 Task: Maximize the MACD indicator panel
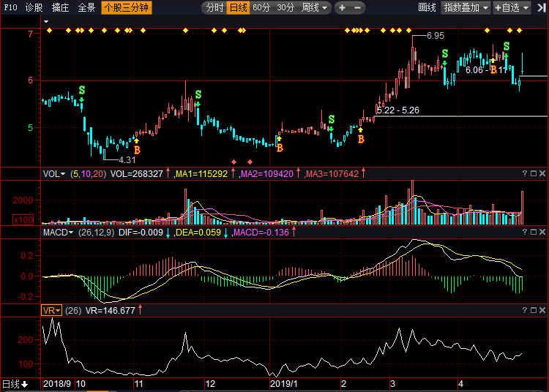[x=533, y=233]
